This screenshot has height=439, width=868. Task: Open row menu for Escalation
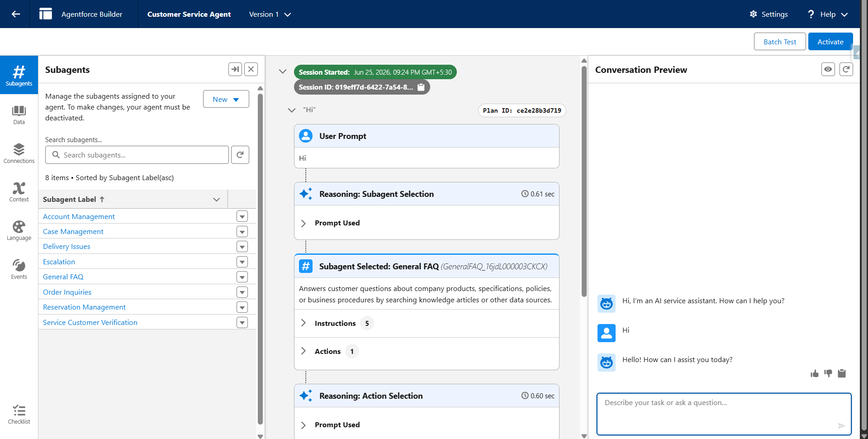[x=242, y=262]
